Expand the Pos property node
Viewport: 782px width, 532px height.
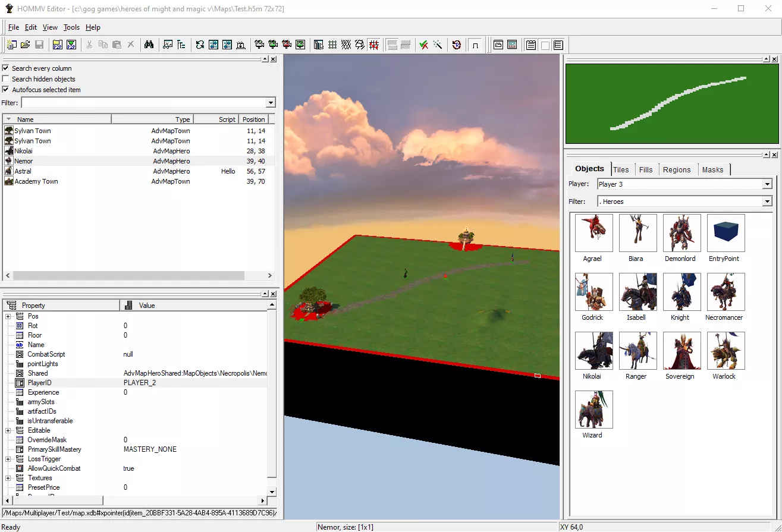tap(8, 316)
